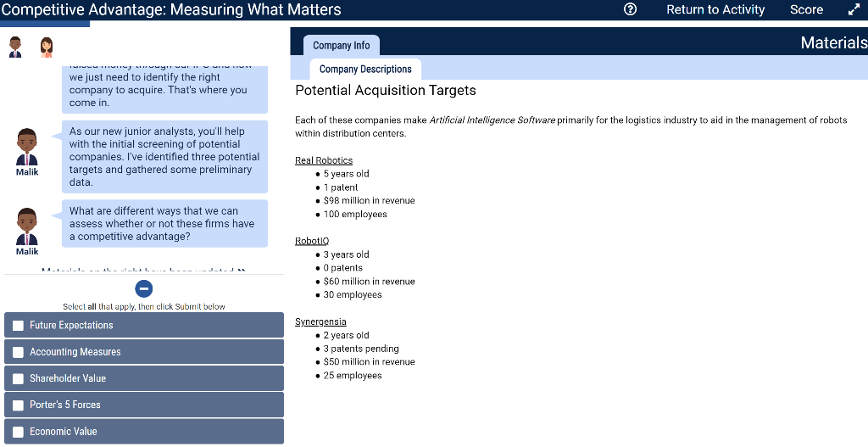The image size is (868, 447).
Task: Check the Economic Value option
Action: 144,432
